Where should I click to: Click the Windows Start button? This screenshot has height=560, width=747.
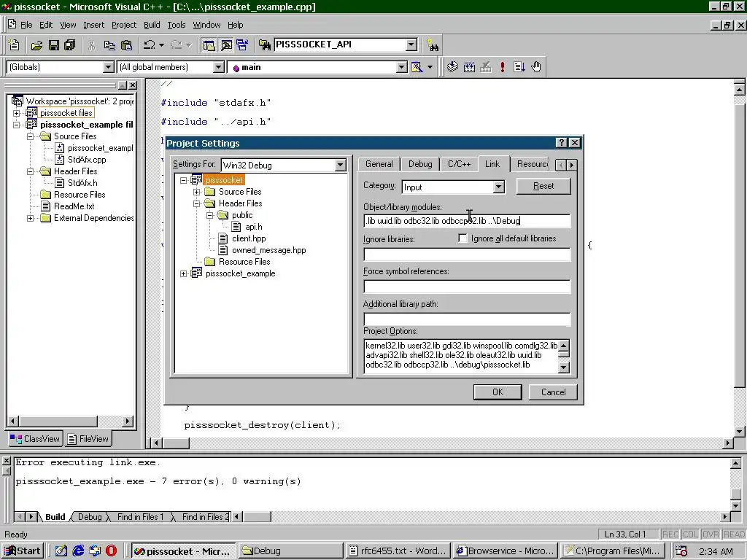point(23,551)
